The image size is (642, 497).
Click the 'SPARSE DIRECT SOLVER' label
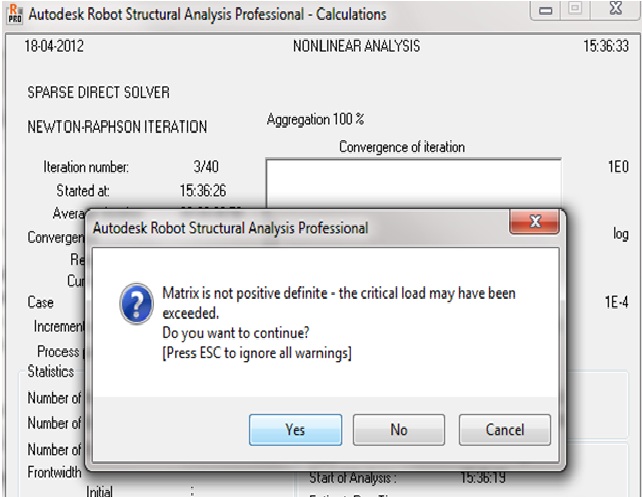coord(98,92)
